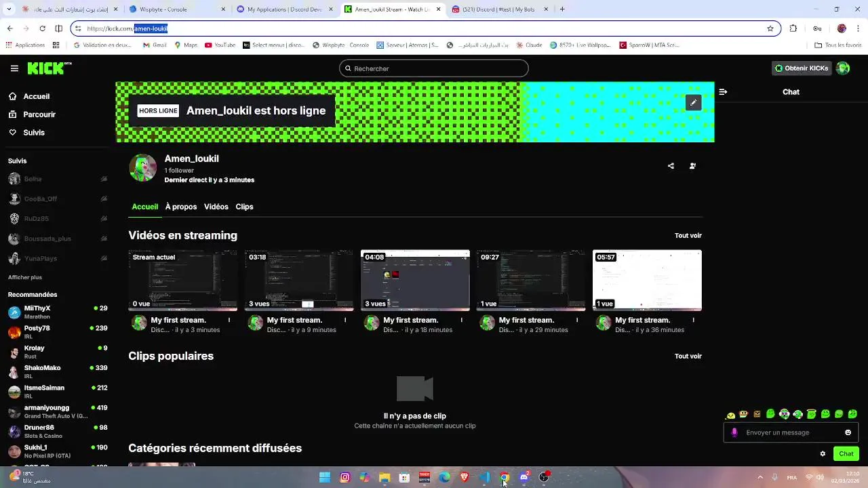The width and height of the screenshot is (868, 488).
Task: Go back with the browser back arrow
Action: [x=9, y=28]
